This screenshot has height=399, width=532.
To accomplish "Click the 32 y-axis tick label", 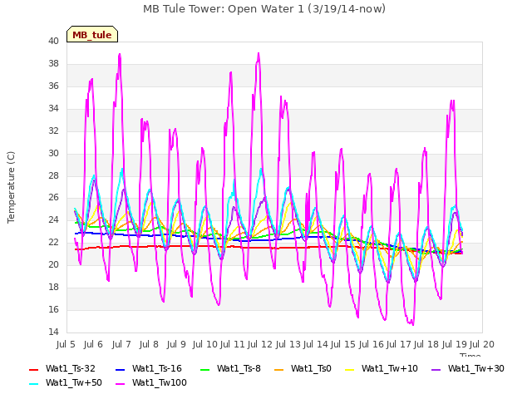I will (53, 131).
